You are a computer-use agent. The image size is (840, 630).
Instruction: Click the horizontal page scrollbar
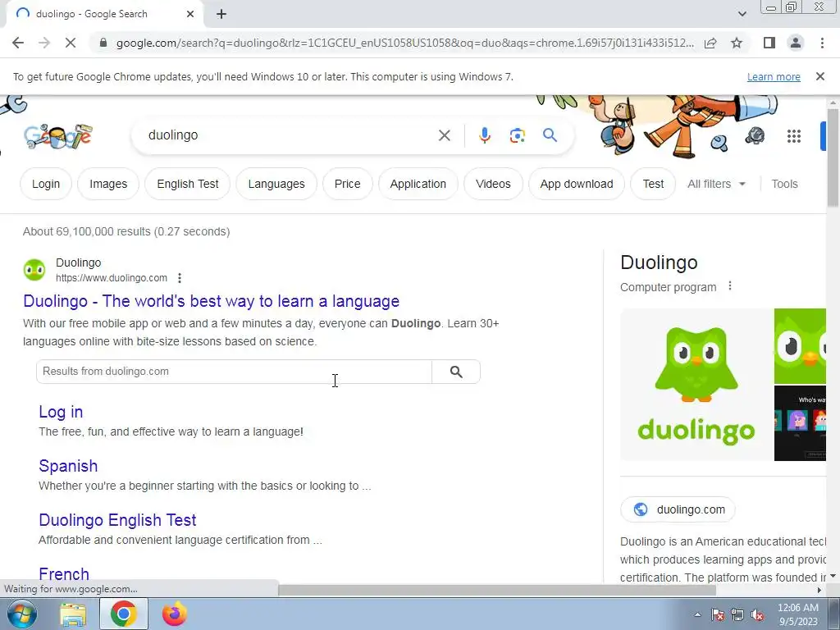click(x=497, y=591)
